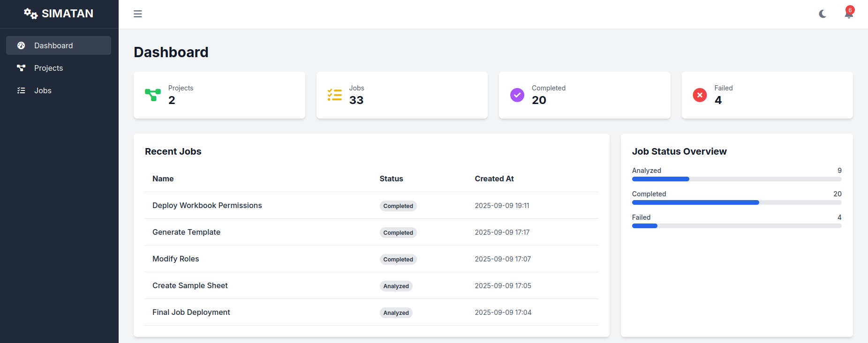868x343 pixels.
Task: Click the timestamp 2025-09-09 17:05
Action: (503, 285)
